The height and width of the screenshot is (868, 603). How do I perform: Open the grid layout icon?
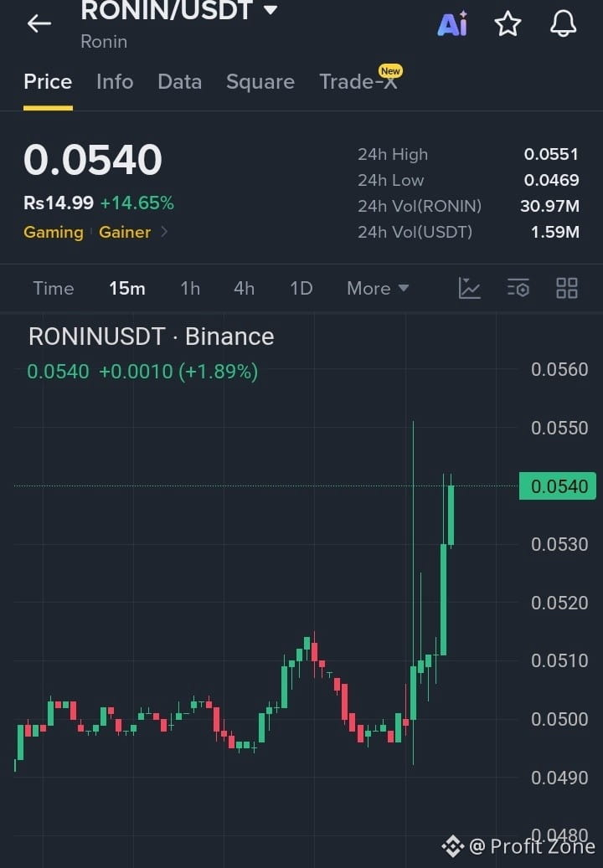pyautogui.click(x=566, y=289)
